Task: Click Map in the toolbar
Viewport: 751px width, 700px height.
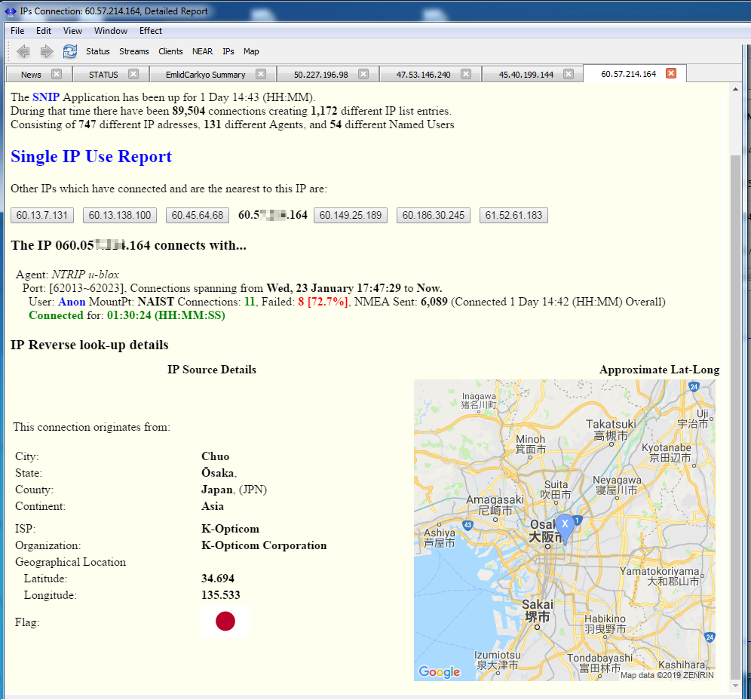Action: [x=251, y=51]
